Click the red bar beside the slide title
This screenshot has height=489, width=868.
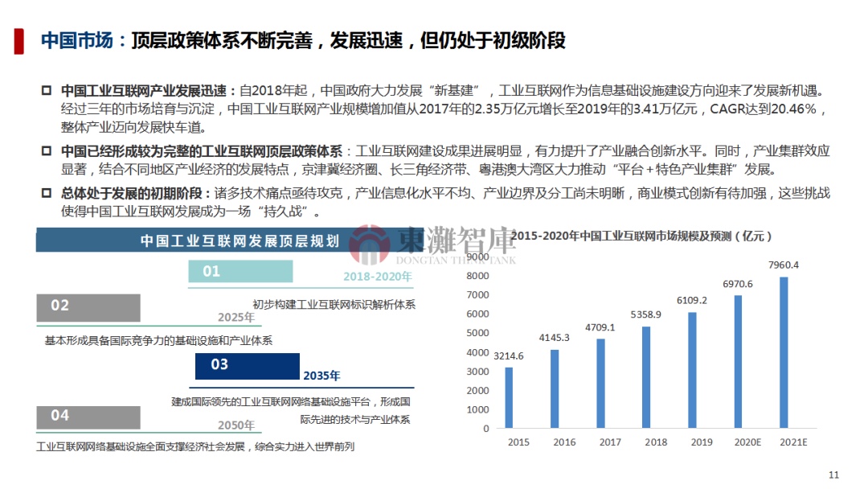18,40
